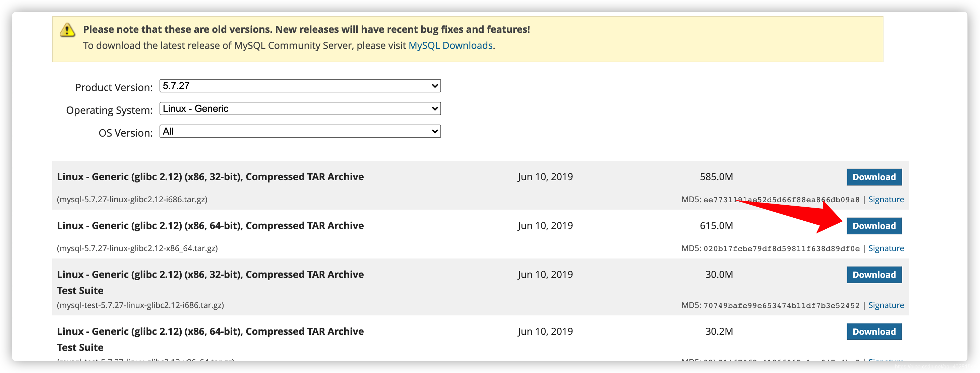
Task: Click the 585.0M file size value
Action: coord(716,177)
